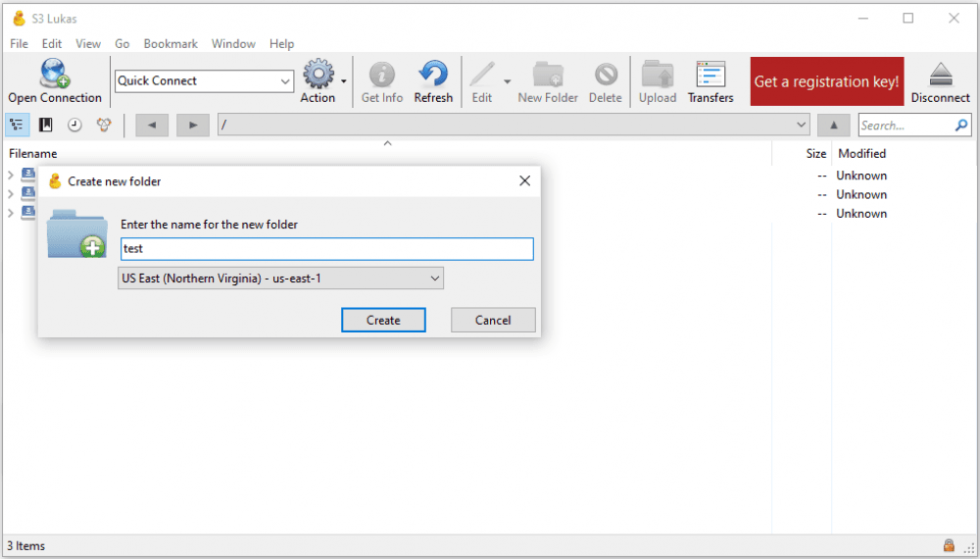Open the Window menu
The height and width of the screenshot is (559, 980).
click(x=233, y=44)
